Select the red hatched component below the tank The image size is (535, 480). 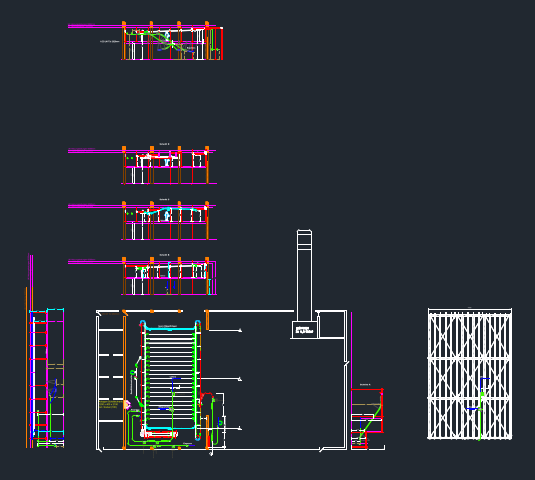click(x=159, y=434)
